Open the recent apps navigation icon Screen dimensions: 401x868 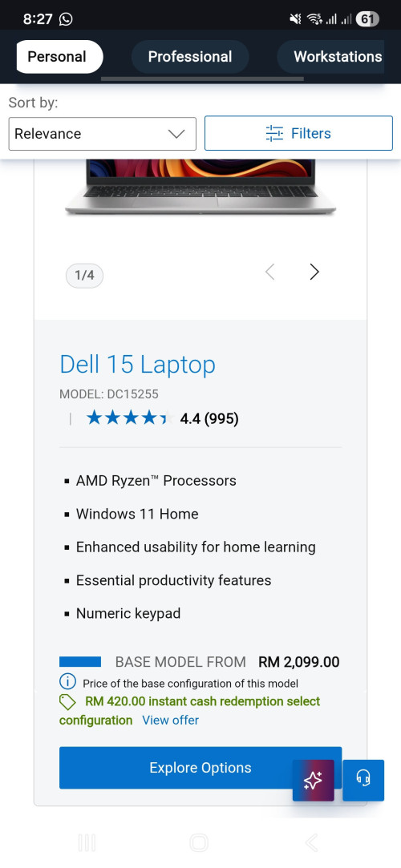click(x=87, y=842)
